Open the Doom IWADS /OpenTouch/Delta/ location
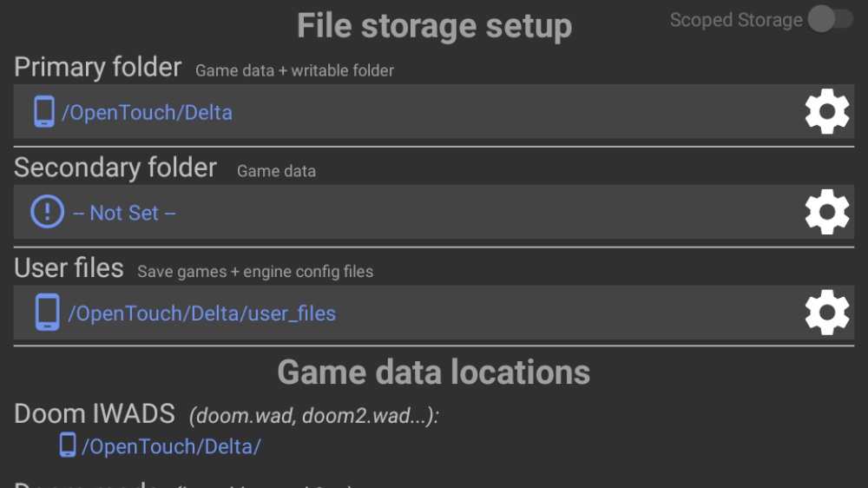Viewport: 868px width, 488px height. (x=171, y=446)
